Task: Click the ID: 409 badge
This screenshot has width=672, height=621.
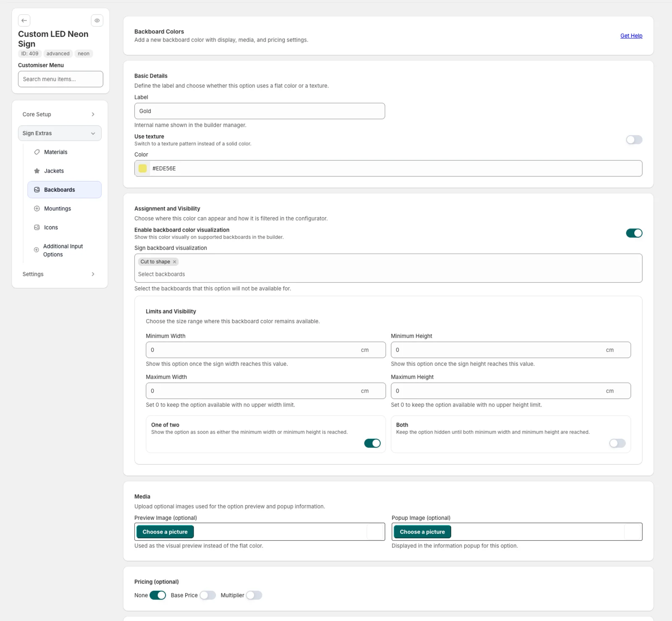Action: [30, 54]
